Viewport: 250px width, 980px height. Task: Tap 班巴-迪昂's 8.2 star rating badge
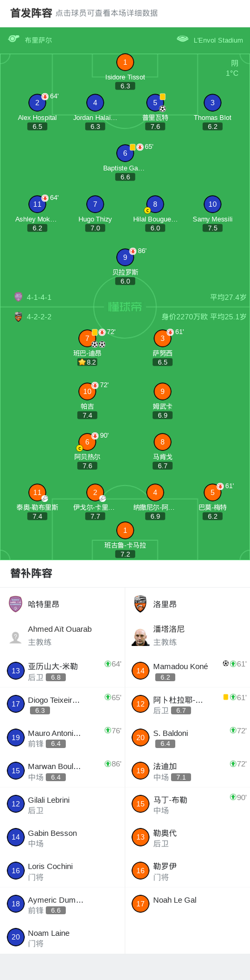[x=87, y=362]
